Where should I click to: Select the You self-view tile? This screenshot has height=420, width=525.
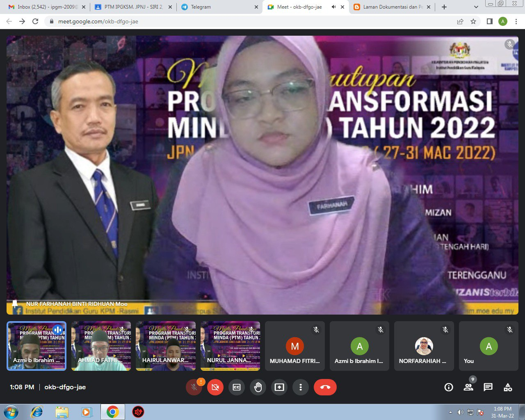[488, 346]
